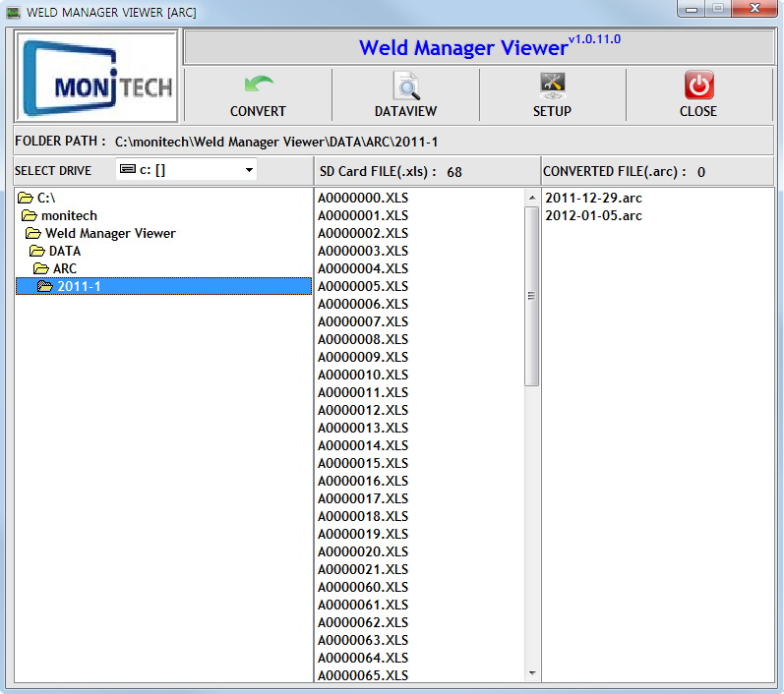Screen dimensions: 784x694
Task: Select the Weld Manager Viewer tree node
Action: (110, 233)
